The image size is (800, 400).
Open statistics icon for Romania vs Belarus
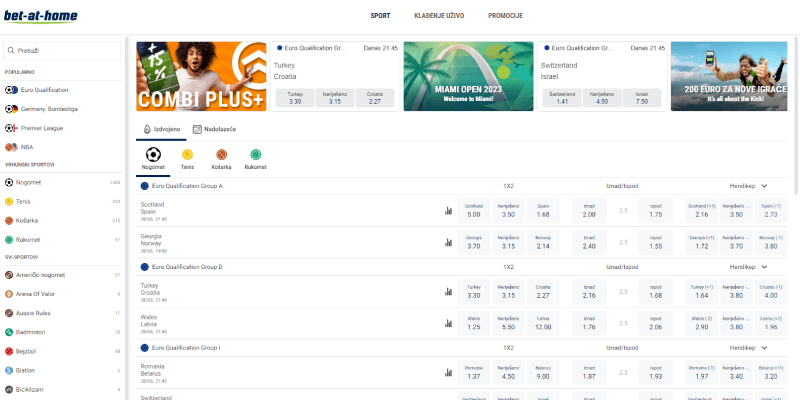448,372
